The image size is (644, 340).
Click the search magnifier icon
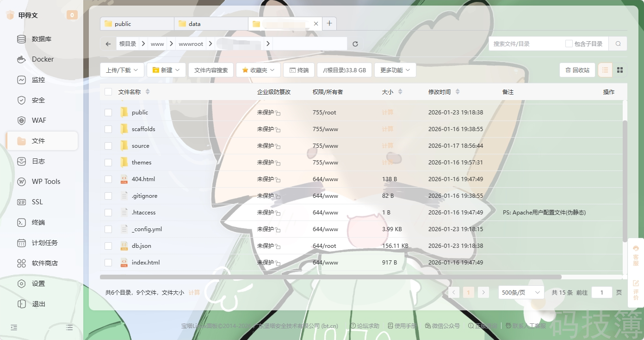coord(618,44)
